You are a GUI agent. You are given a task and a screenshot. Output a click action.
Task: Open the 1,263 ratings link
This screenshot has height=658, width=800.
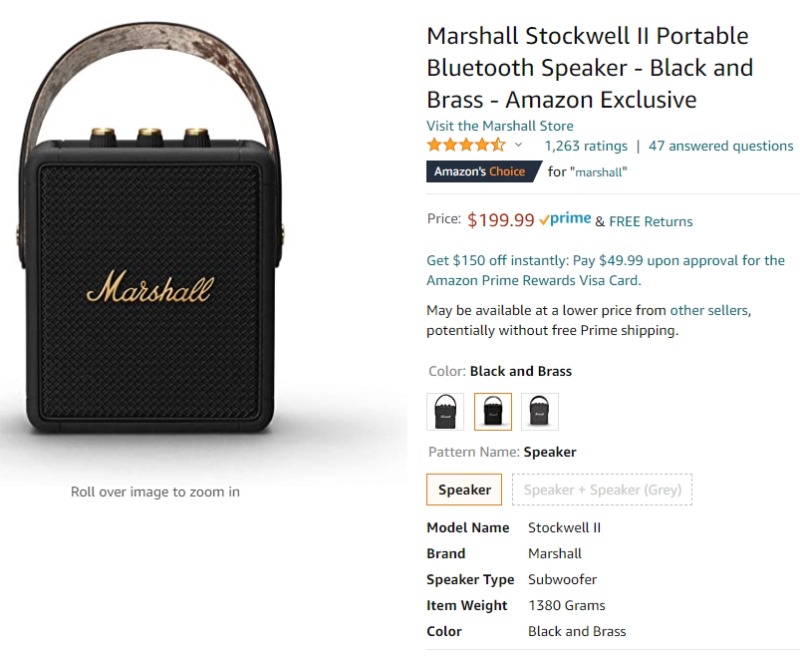(586, 146)
